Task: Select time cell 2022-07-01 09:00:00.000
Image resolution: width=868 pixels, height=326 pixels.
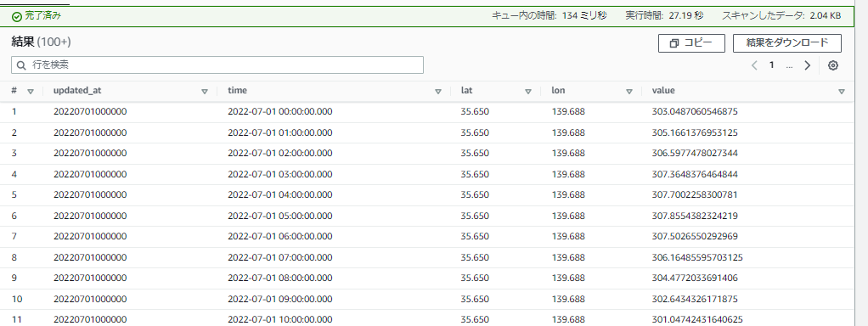Action: pos(280,299)
